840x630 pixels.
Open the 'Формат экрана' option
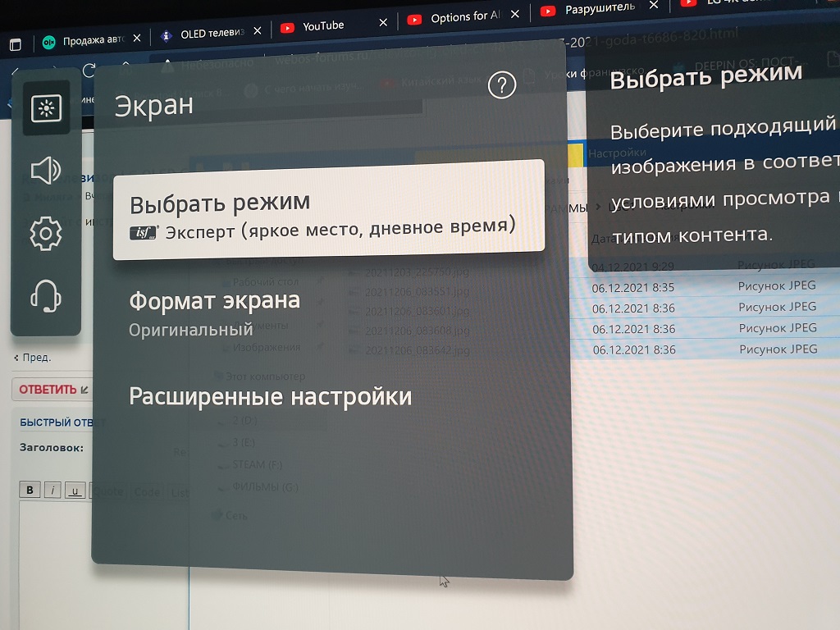pos(215,312)
